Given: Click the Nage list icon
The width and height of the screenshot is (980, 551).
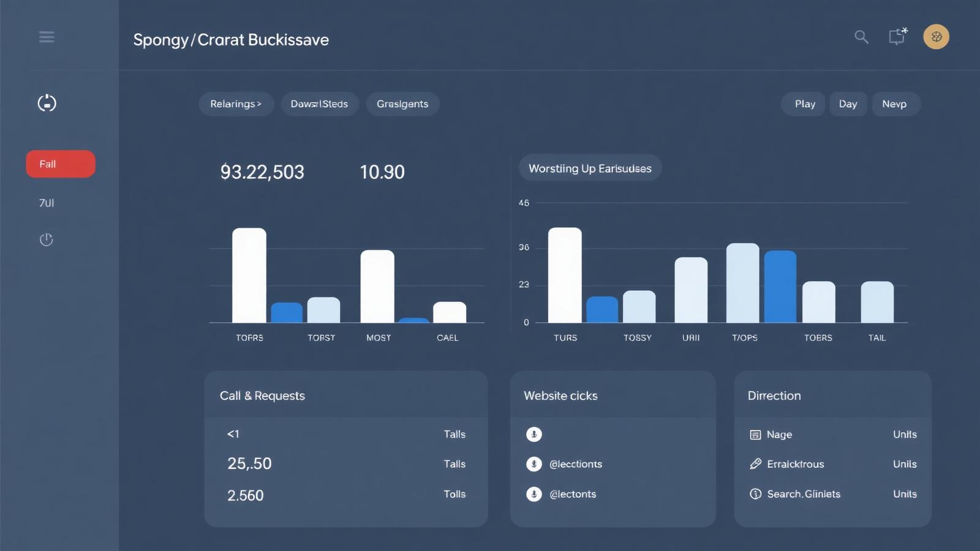Looking at the screenshot, I should coord(755,435).
